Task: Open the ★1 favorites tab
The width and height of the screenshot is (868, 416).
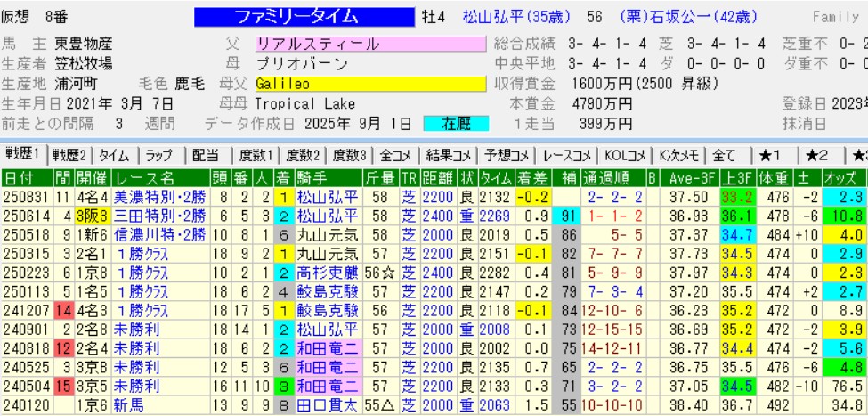Action: click(x=769, y=153)
